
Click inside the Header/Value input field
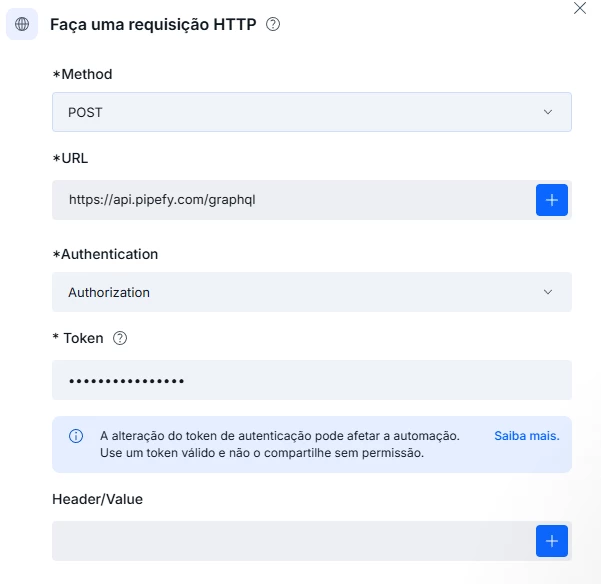(294, 541)
